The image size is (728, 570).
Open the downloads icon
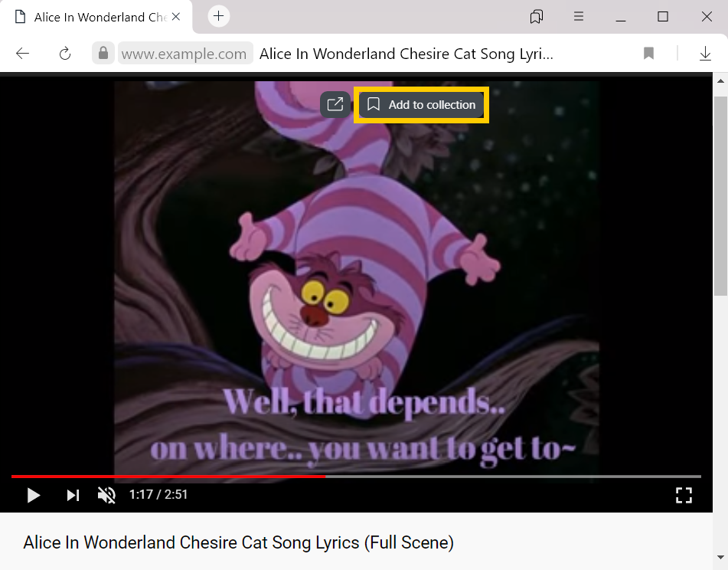[x=705, y=54]
